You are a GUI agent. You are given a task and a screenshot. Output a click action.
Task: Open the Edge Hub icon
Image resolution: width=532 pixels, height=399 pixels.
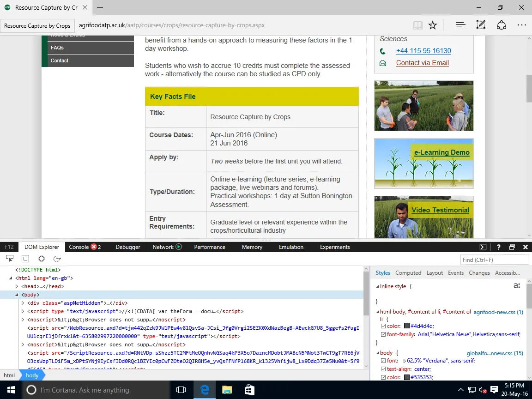[460, 25]
